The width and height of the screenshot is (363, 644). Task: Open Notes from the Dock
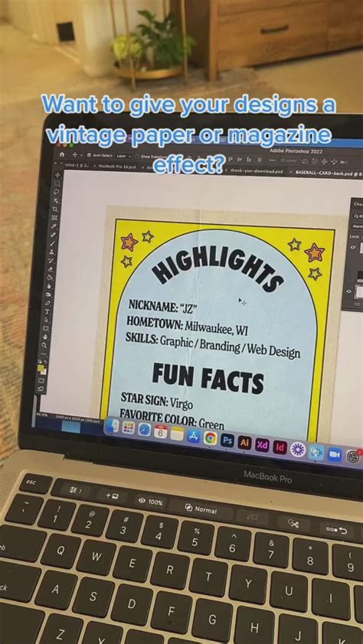(177, 434)
